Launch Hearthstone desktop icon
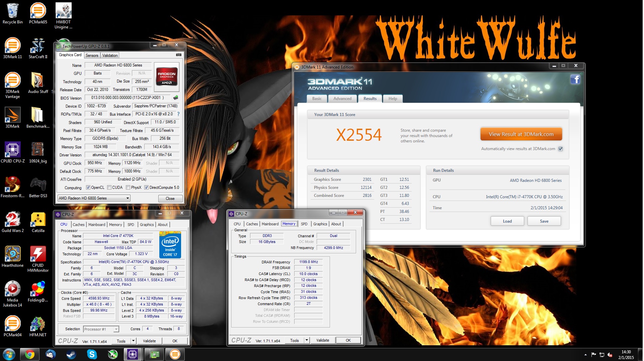The height and width of the screenshot is (361, 644). (13, 257)
